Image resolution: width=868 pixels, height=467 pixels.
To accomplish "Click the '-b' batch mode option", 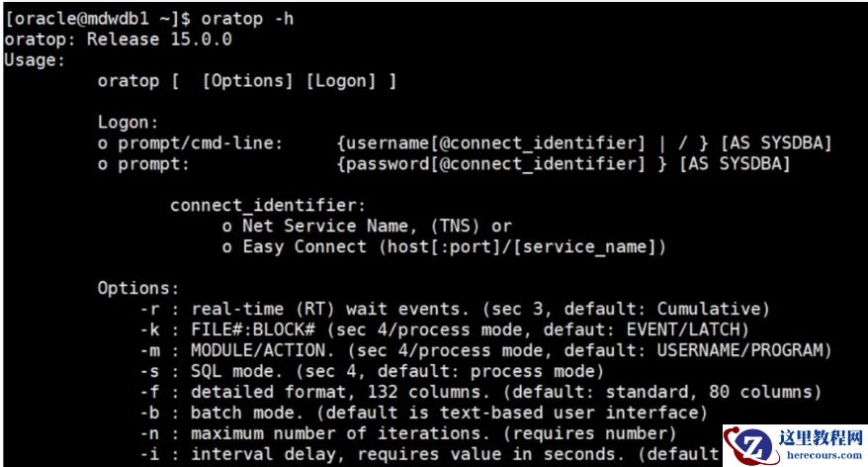I will [x=149, y=412].
